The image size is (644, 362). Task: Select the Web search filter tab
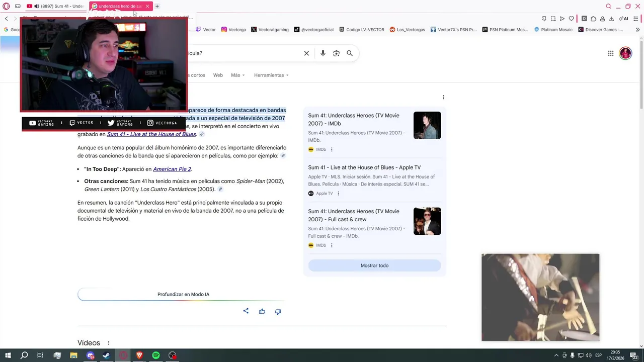(218, 75)
